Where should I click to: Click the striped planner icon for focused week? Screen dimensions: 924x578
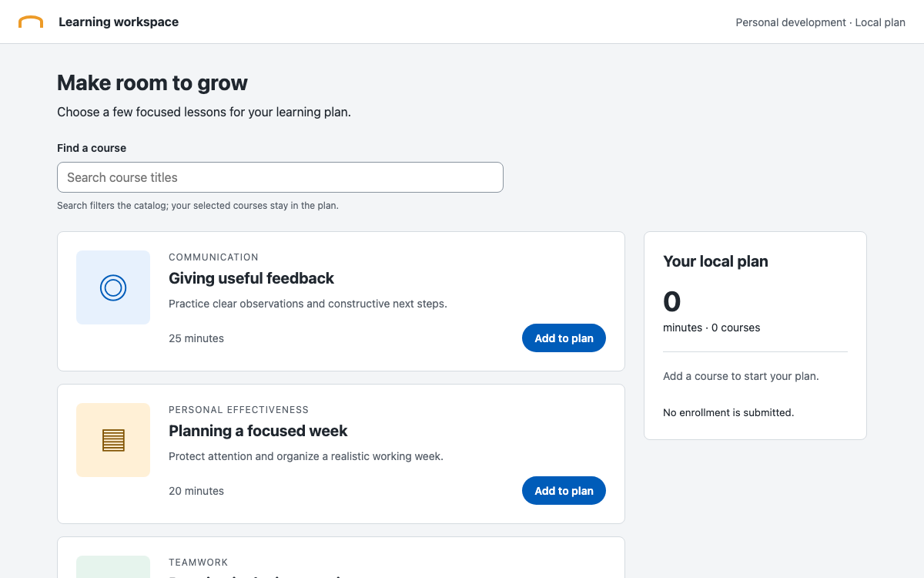113,440
